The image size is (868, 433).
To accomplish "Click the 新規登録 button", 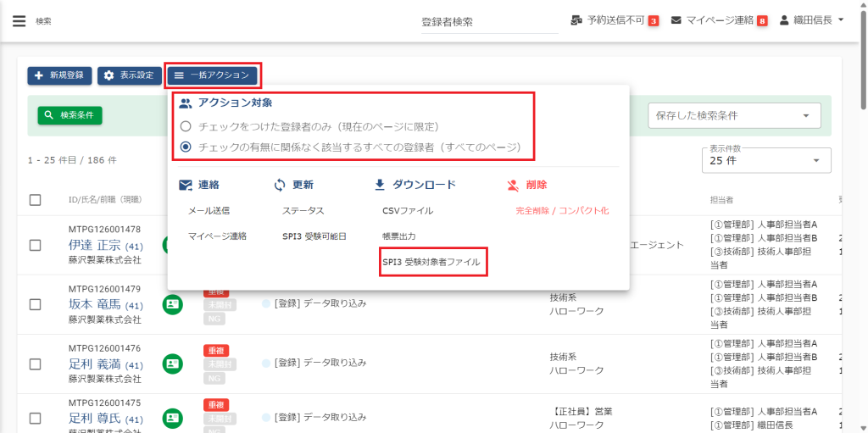I will point(59,75).
